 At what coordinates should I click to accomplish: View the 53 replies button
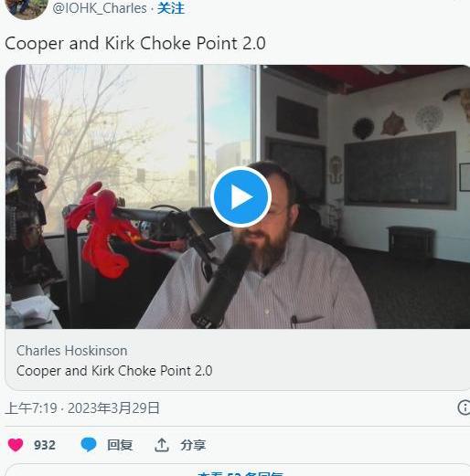[x=238, y=470]
